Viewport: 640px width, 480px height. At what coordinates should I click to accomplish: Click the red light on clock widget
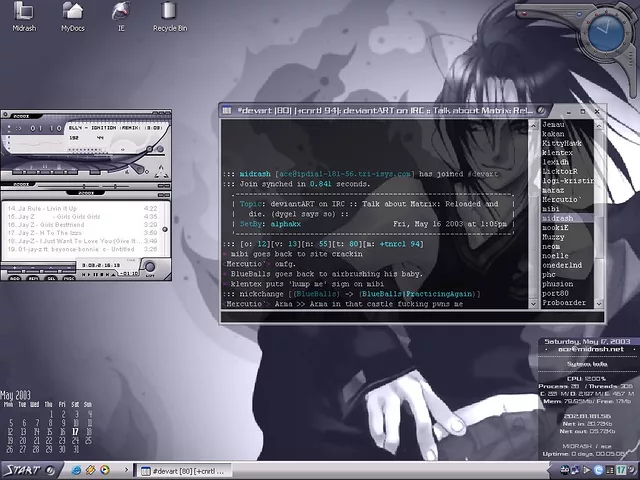point(524,13)
